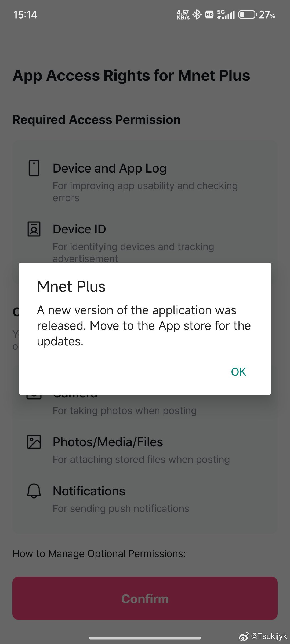Tap the Device and App Log phone icon
Screen dimensions: 290x644
(34, 168)
